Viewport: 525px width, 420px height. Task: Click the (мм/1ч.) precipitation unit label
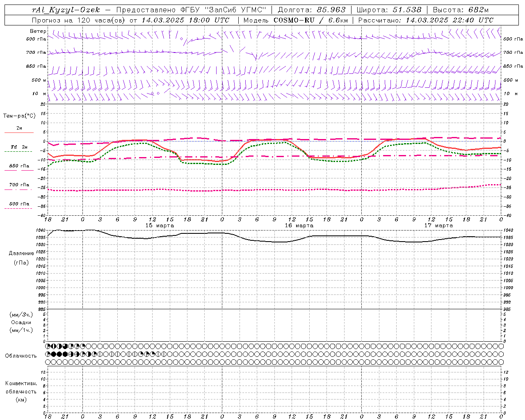[21, 330]
